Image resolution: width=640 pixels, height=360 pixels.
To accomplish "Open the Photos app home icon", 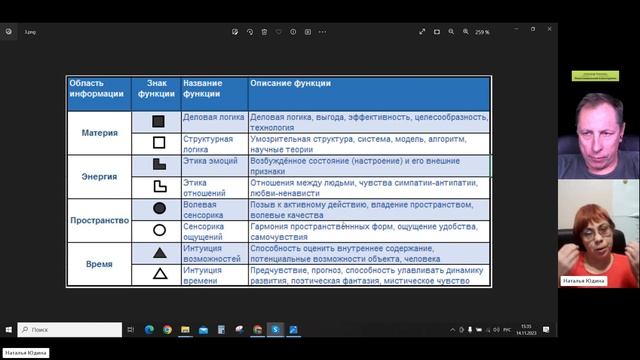I will click(9, 31).
